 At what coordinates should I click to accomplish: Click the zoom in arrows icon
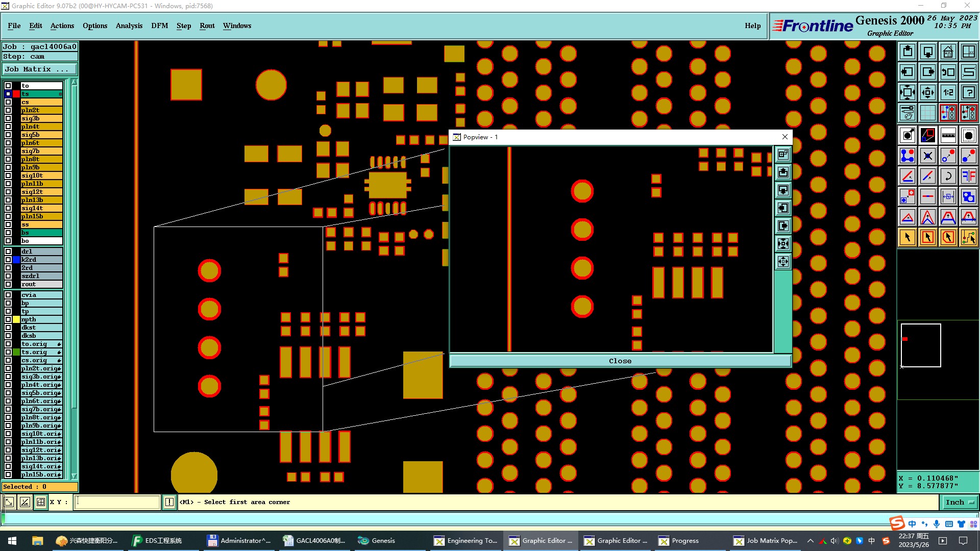tap(908, 92)
